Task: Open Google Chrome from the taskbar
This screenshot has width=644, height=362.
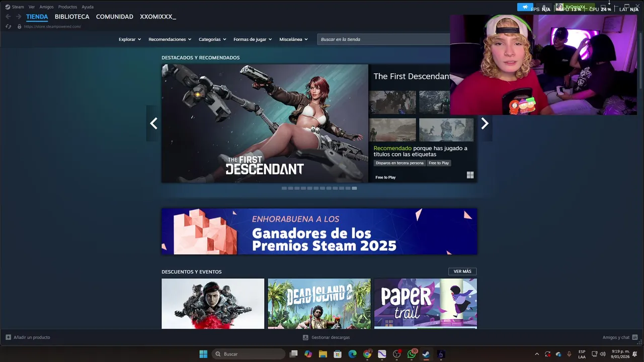Action: [367, 354]
